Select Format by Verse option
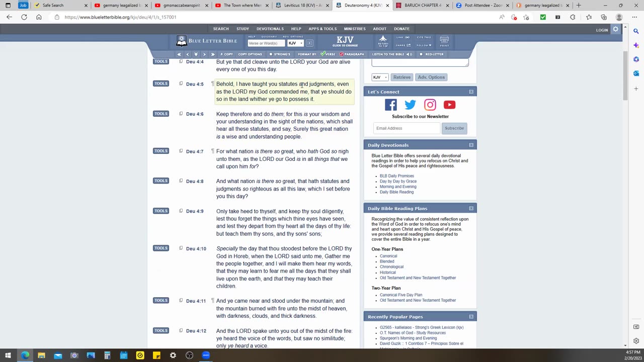Image resolution: width=644 pixels, height=362 pixels. pos(328,54)
